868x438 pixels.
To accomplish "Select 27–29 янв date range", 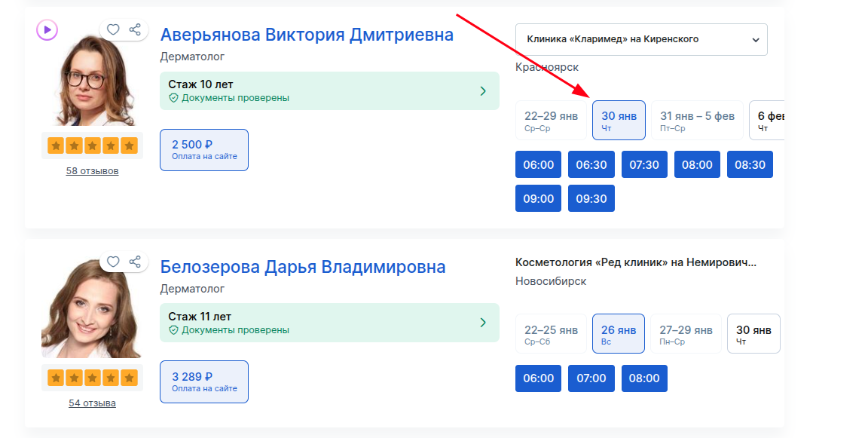I will [686, 334].
